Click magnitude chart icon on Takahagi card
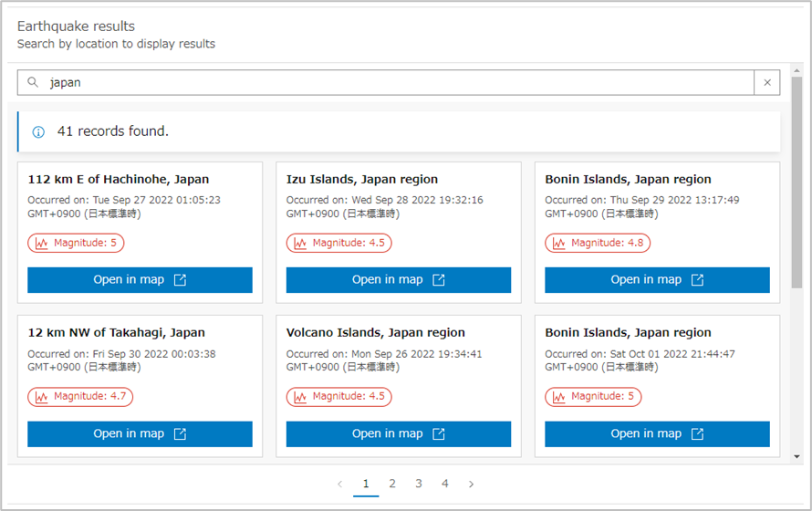The image size is (812, 511). (43, 397)
